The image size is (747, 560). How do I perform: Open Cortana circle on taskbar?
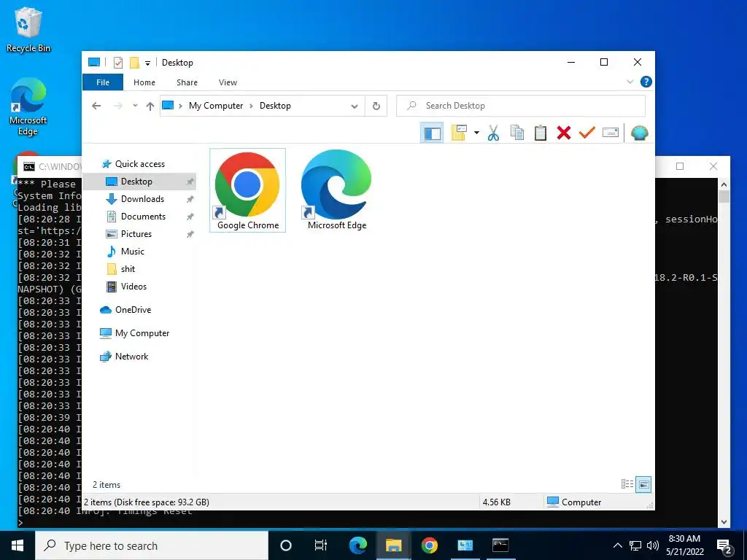285,545
